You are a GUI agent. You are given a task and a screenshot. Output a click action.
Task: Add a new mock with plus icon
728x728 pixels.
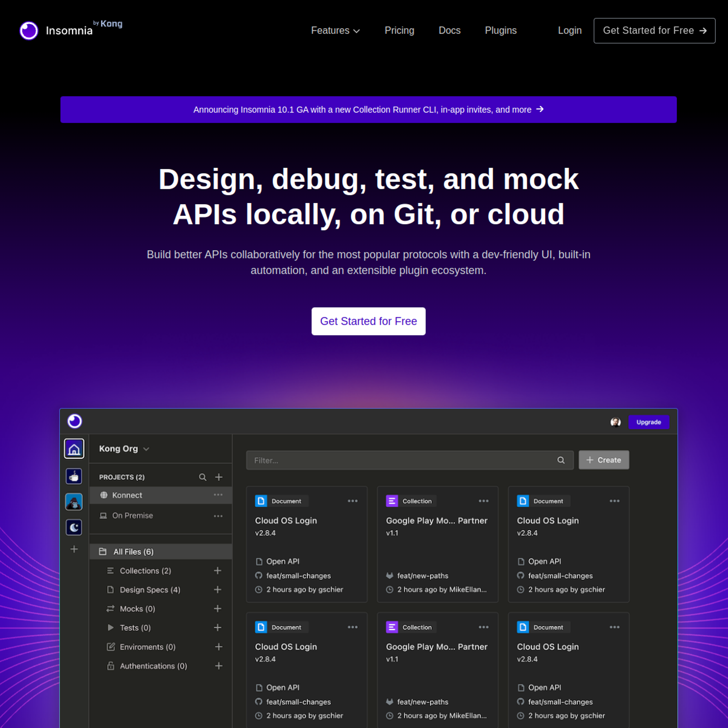(x=217, y=609)
